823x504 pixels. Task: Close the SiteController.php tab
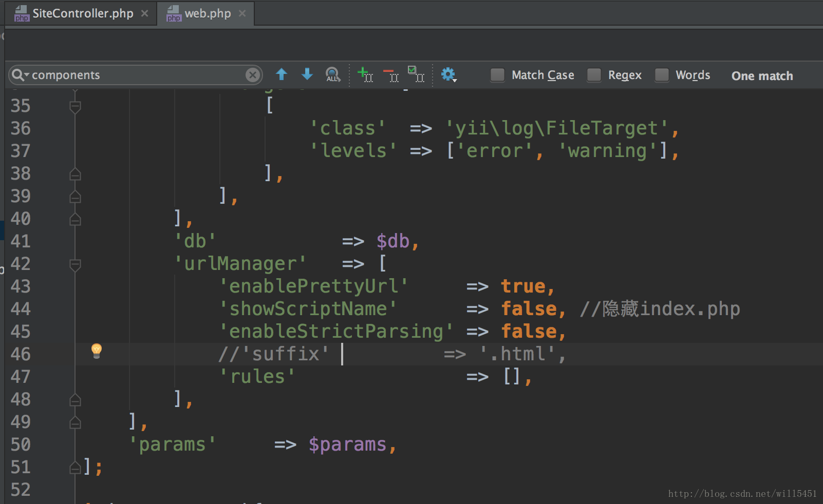coord(145,13)
